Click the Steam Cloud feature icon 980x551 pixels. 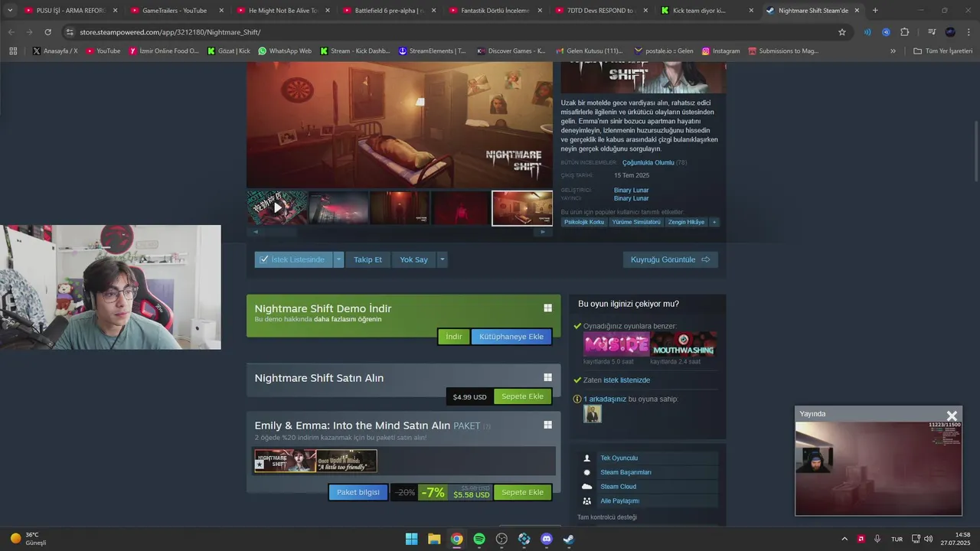coord(587,487)
